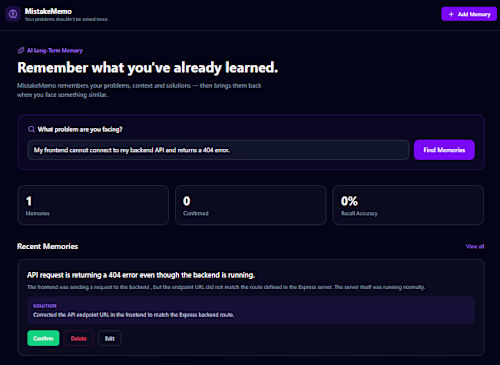Screen dimensions: 500x365
Task: Open the memory titled 'API request is returning a 404'
Action: tap(141, 275)
